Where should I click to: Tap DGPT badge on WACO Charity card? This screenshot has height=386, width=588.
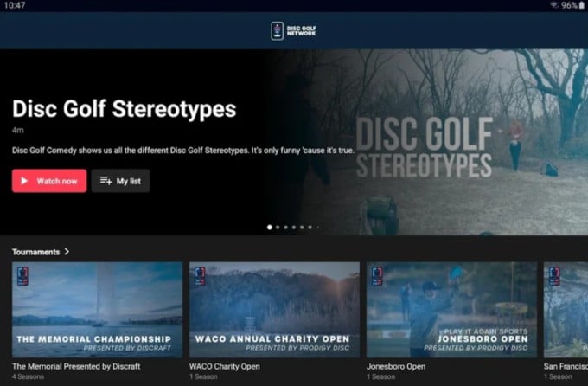tap(200, 276)
